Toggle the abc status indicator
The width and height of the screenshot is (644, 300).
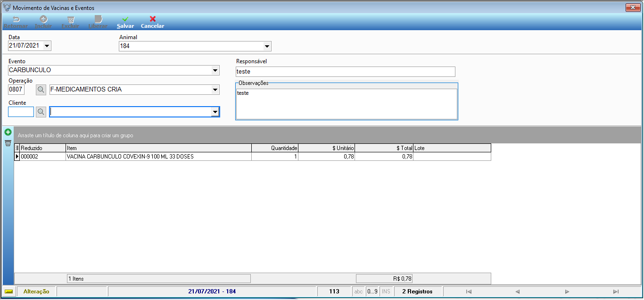click(358, 292)
